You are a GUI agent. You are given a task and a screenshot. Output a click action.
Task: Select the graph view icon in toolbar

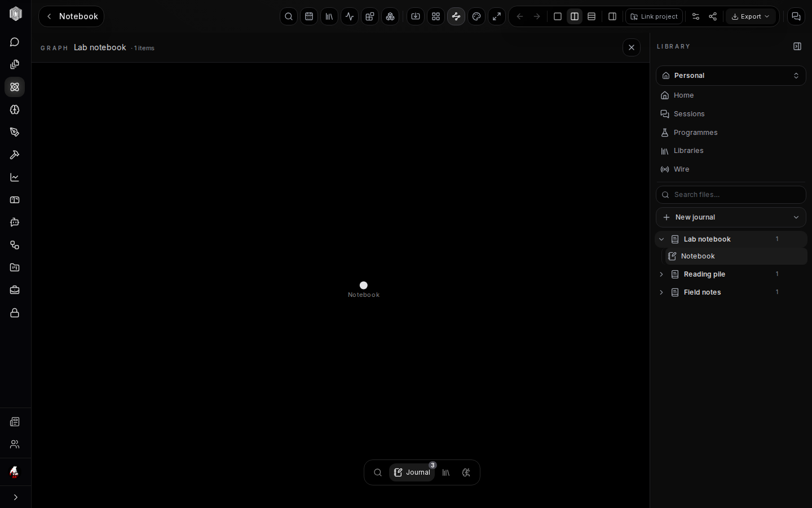(456, 16)
